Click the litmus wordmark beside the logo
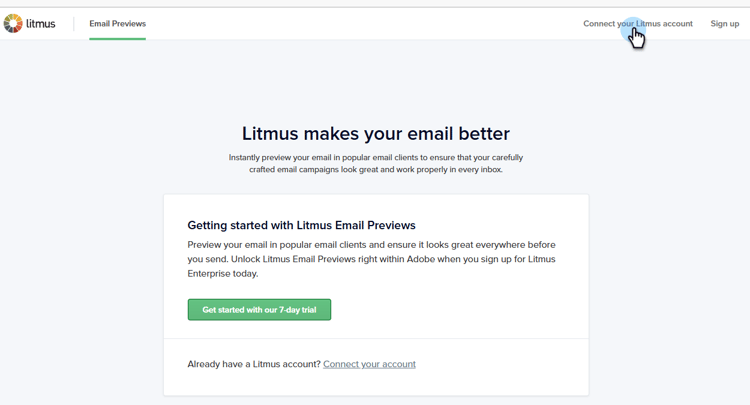Viewport: 750px width, 405px height. (x=41, y=23)
